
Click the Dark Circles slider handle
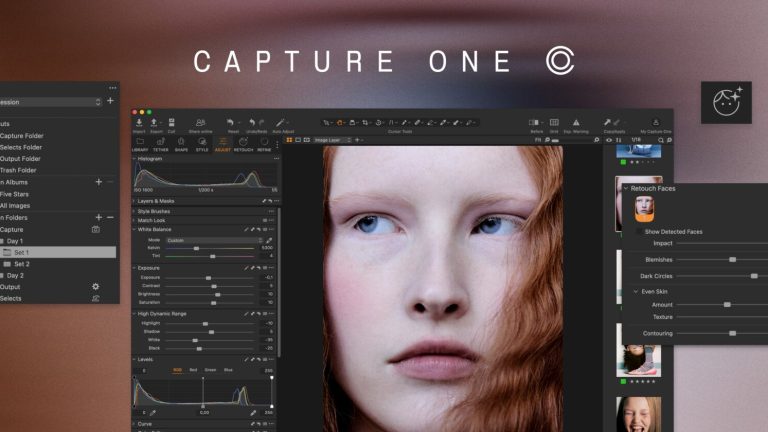[754, 276]
